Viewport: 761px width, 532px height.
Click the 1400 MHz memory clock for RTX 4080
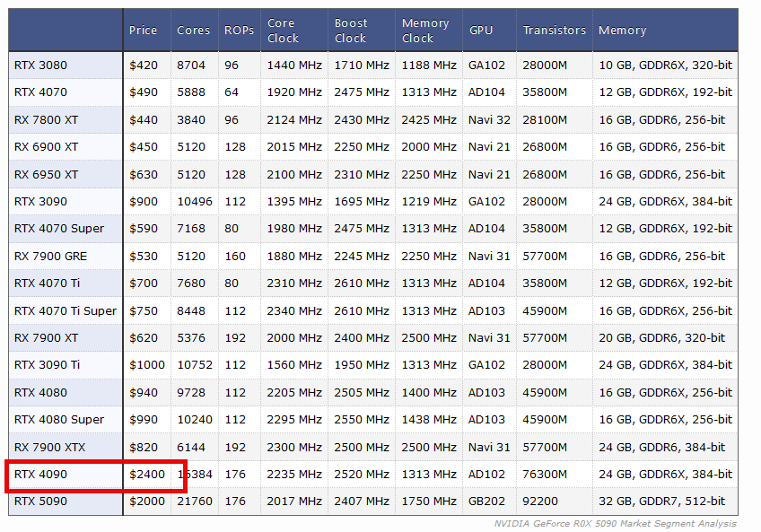tap(429, 393)
